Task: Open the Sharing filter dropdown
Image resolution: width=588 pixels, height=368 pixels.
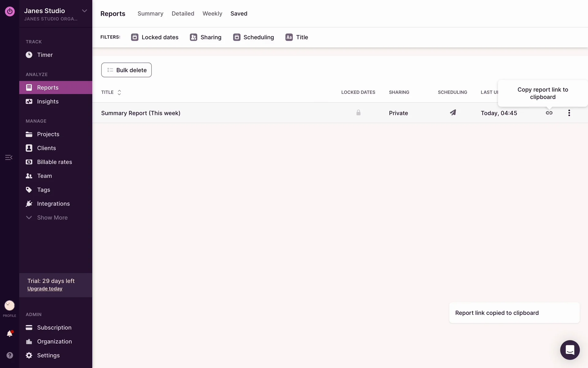Action: pos(206,37)
